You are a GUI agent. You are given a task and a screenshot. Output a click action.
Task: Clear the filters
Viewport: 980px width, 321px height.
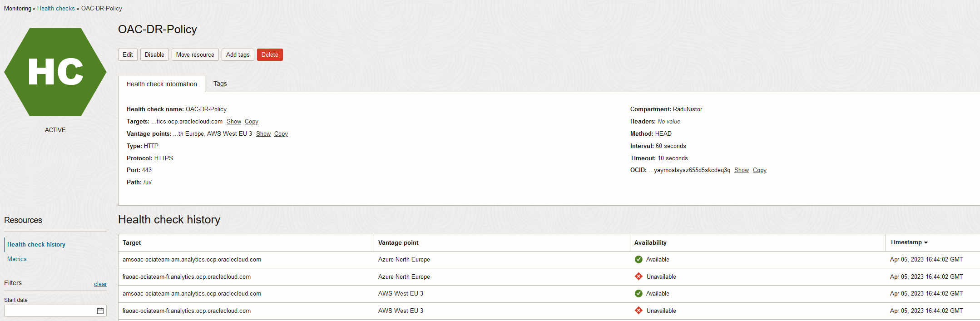pyautogui.click(x=100, y=284)
